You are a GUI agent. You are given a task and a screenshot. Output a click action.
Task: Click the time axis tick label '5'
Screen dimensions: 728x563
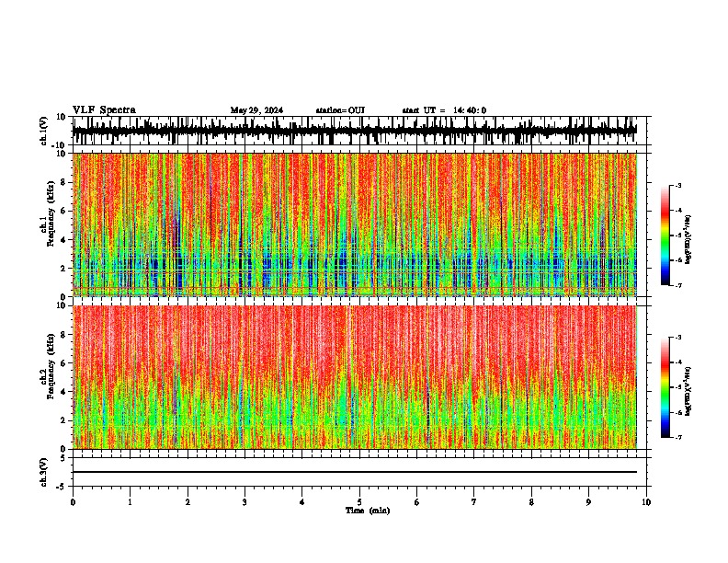(359, 502)
